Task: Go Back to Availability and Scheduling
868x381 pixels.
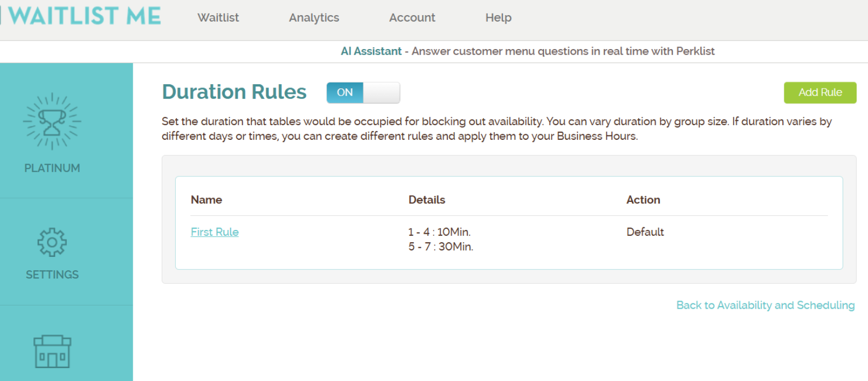Action: pyautogui.click(x=765, y=305)
